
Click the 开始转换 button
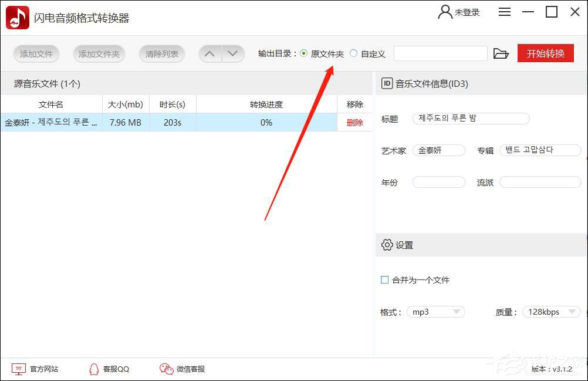(545, 53)
